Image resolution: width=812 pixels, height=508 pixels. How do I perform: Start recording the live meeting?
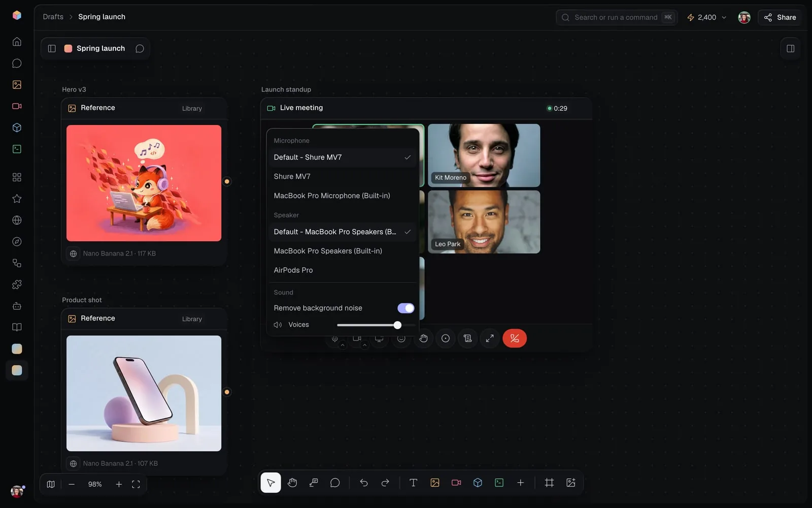[x=446, y=338]
